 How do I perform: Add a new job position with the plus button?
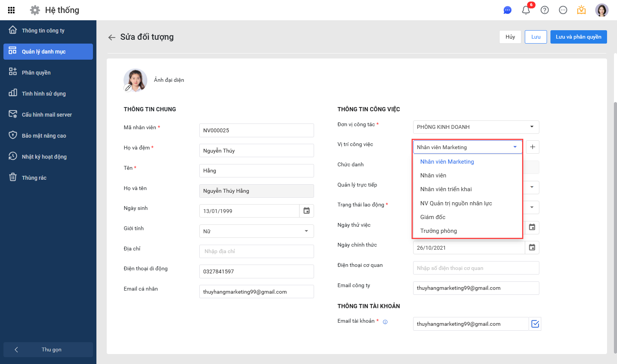[532, 147]
